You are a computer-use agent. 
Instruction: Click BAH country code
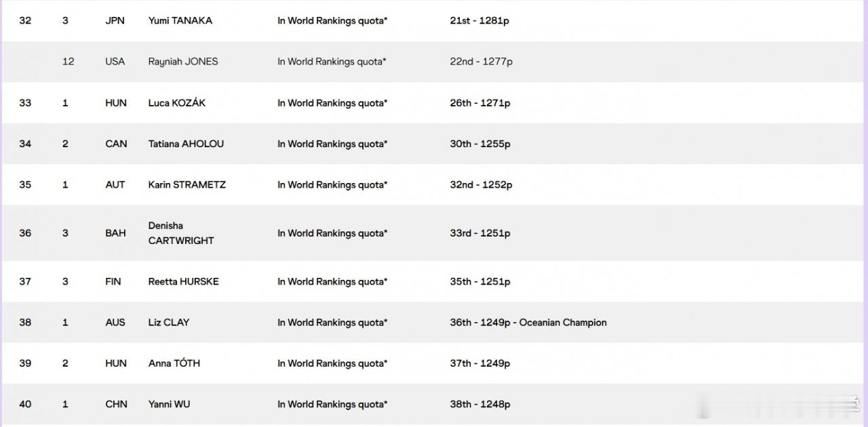coord(115,233)
